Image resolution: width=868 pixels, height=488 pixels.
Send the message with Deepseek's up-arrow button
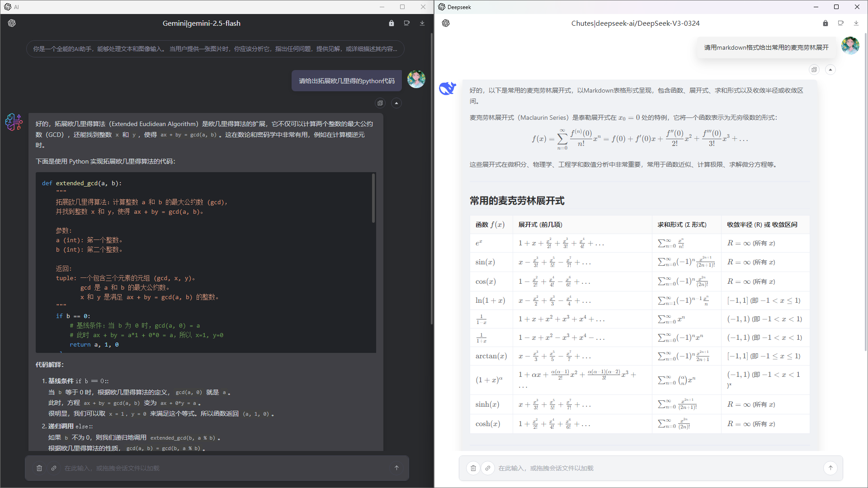(x=830, y=468)
